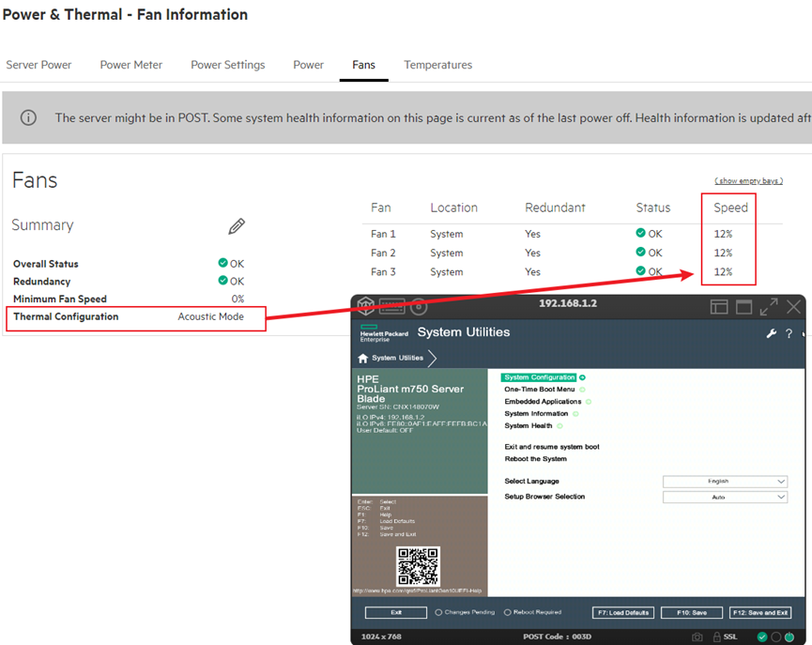Click the F10: Save button
The image size is (812, 645).
690,612
